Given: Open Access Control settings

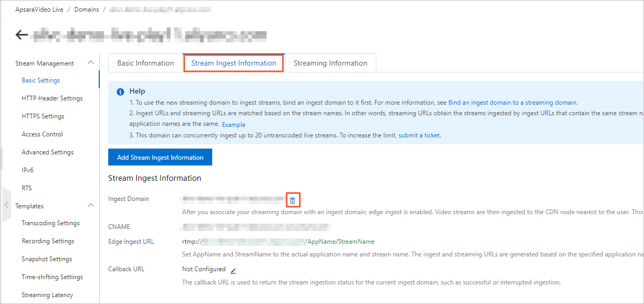Looking at the screenshot, I should click(42, 134).
